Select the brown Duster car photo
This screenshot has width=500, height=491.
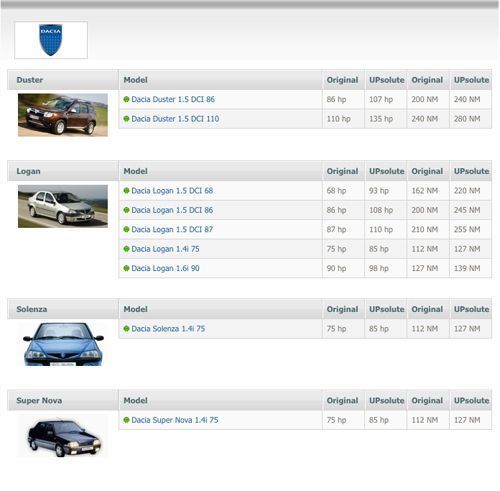point(63,115)
